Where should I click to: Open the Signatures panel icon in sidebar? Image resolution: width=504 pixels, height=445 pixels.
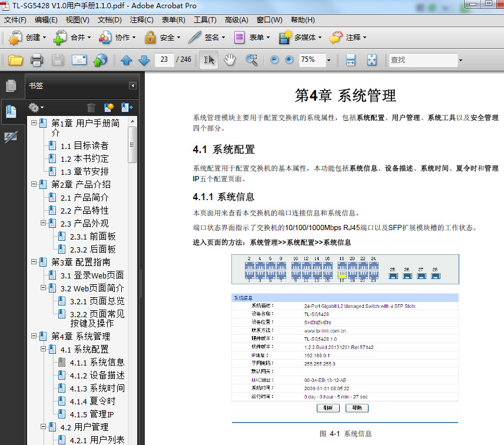tap(11, 137)
